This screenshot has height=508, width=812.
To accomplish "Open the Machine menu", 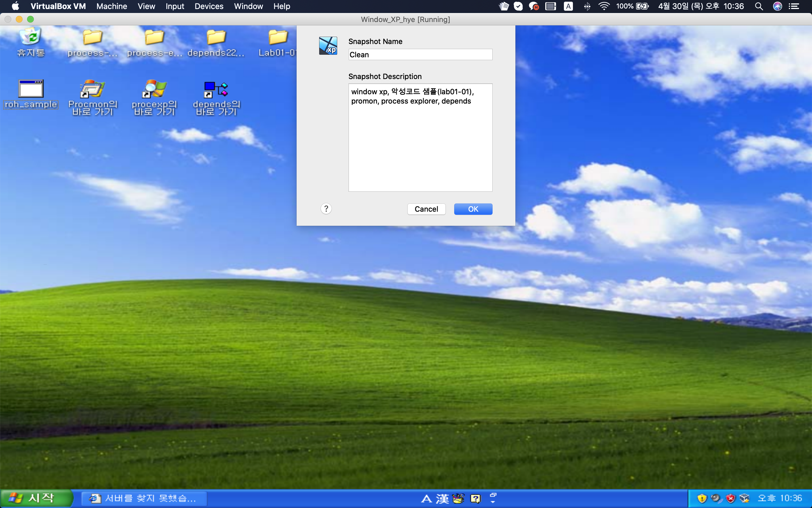I will point(112,6).
